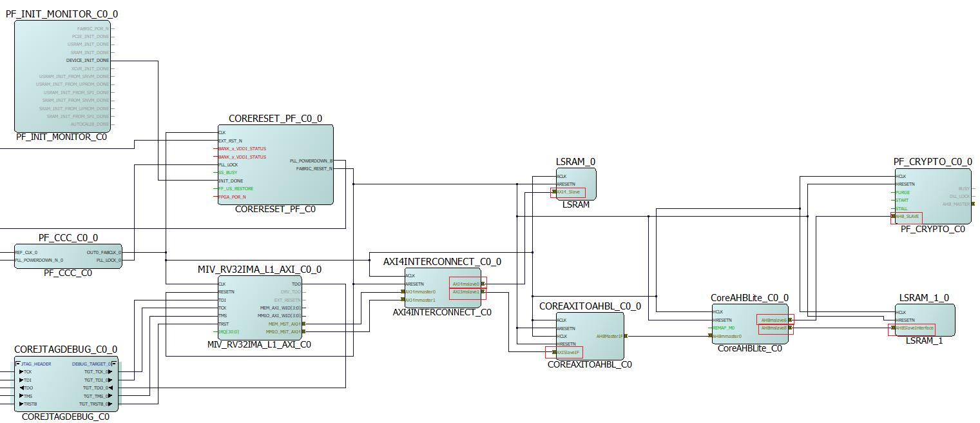980x423 pixels.
Task: Click the AHBmslave8 bus pin
Action: 775,328
